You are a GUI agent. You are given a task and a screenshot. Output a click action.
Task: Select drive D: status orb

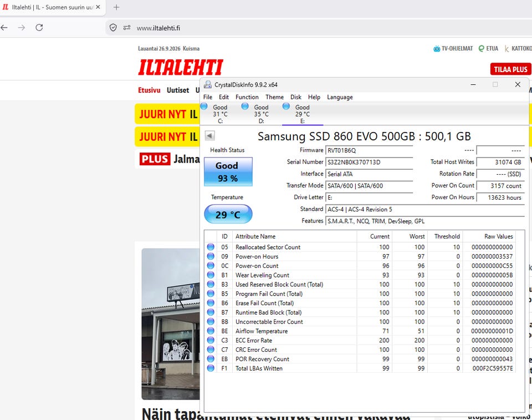click(245, 107)
